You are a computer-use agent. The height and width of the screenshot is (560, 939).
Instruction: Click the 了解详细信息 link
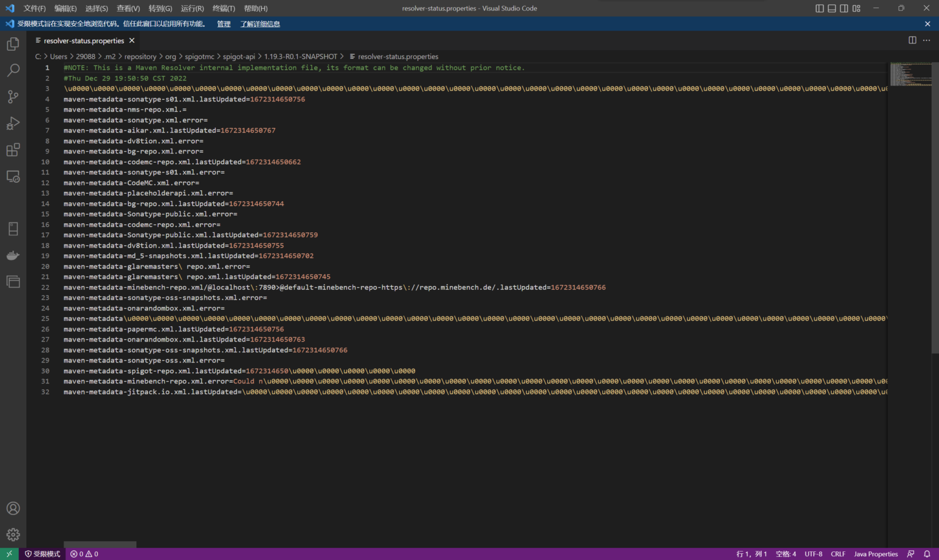260,23
